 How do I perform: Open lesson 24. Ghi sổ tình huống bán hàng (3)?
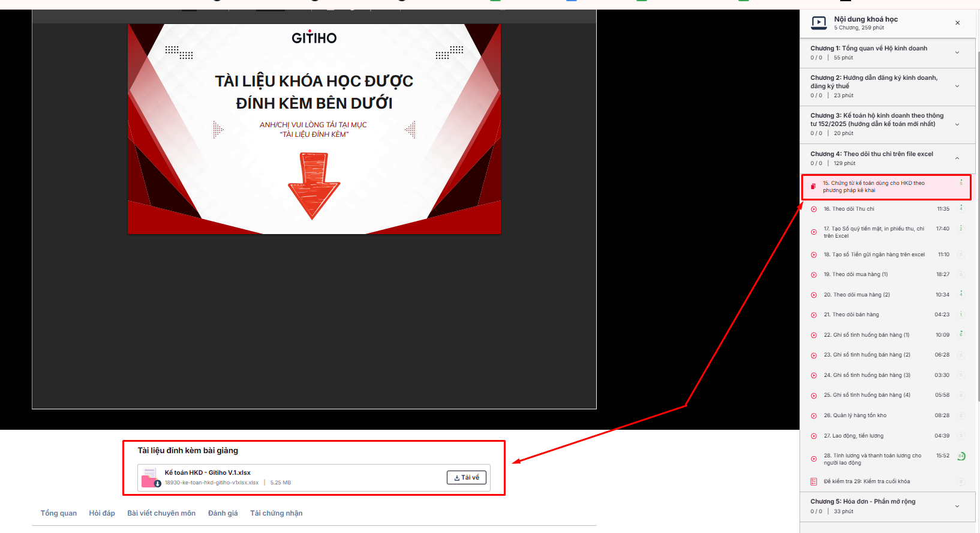coord(867,375)
